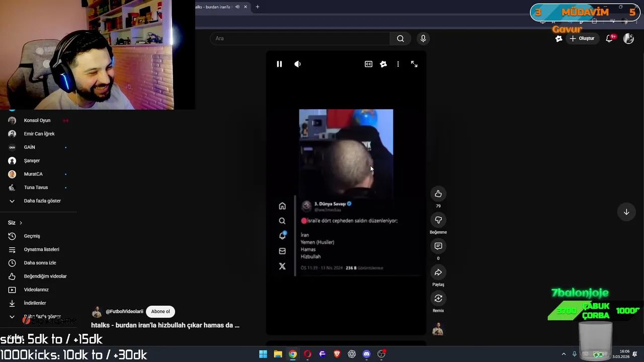Toggle closed captions on the Short

click(x=368, y=64)
